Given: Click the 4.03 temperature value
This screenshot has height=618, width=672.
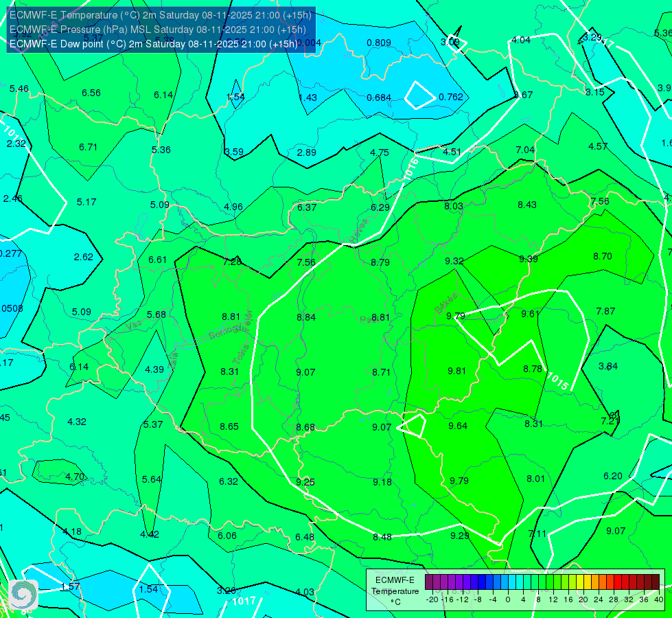Looking at the screenshot, I should click(x=305, y=593).
